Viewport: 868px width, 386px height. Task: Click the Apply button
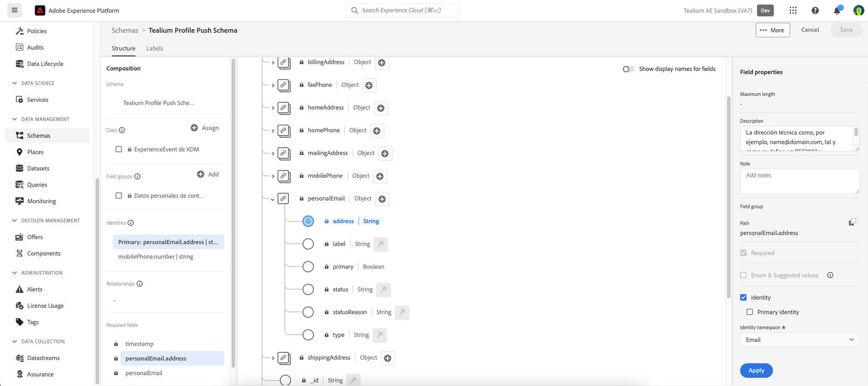(x=757, y=370)
